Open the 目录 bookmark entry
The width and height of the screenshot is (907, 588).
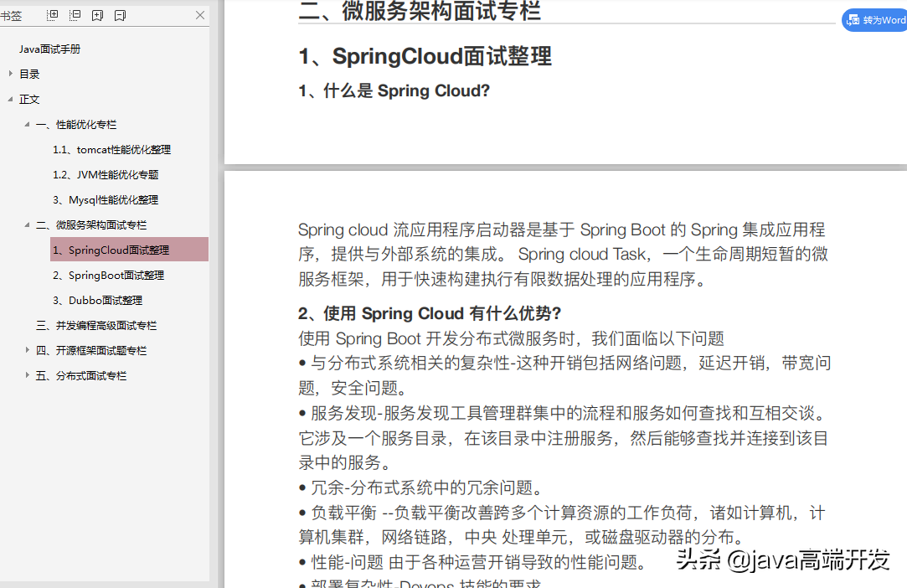29,74
